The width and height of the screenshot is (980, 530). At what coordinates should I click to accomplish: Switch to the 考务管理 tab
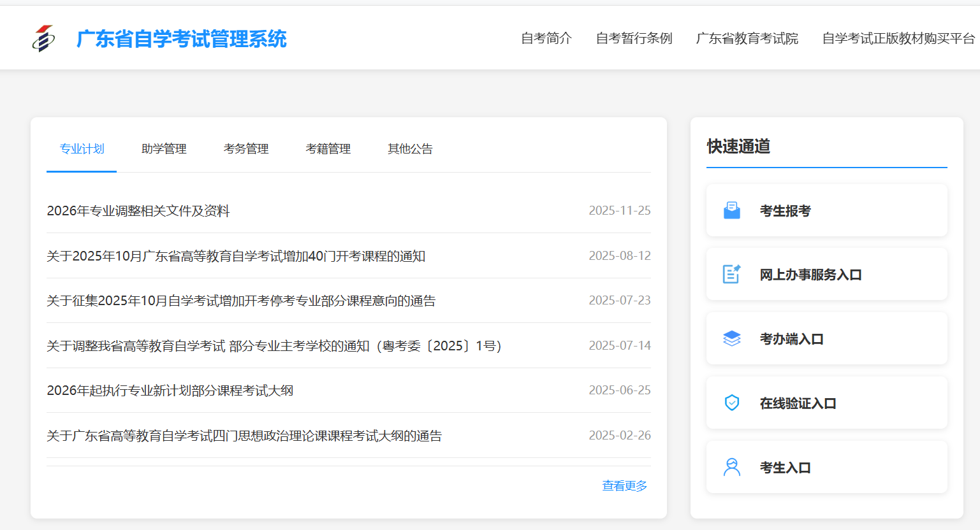[246, 148]
